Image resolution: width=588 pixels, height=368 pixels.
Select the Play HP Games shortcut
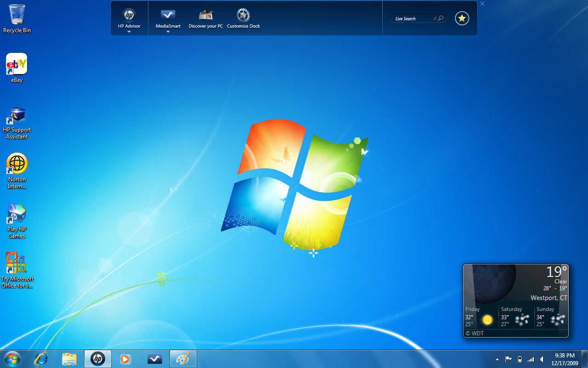(x=17, y=221)
